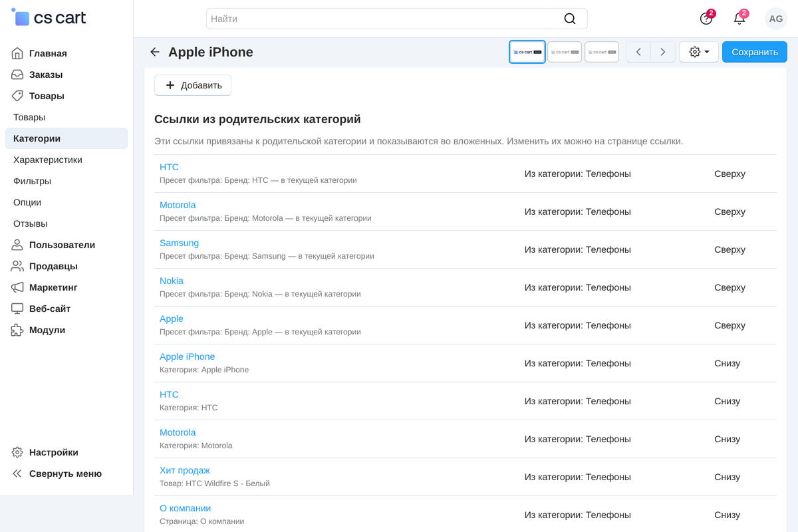Click the Добавить button
The height and width of the screenshot is (532, 798).
[193, 85]
